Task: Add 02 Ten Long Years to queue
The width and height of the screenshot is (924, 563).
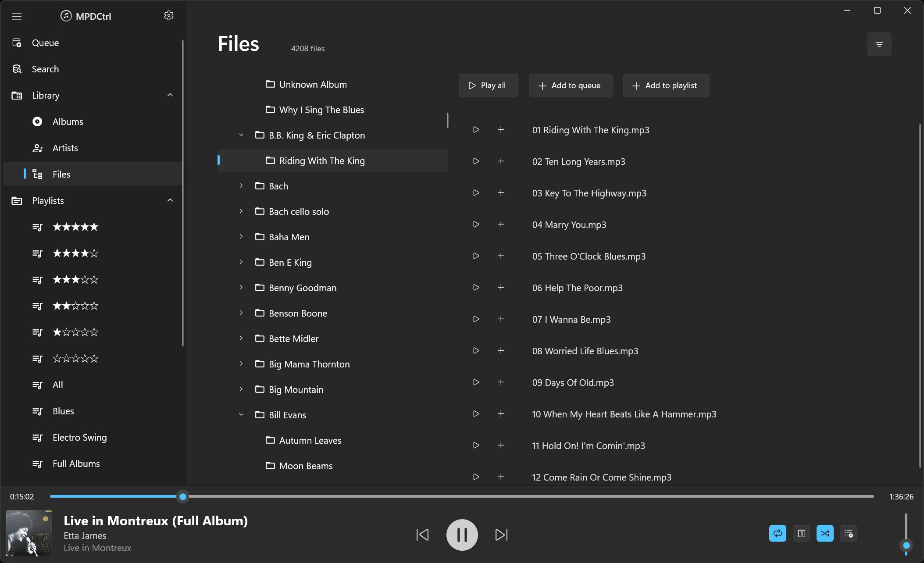Action: click(x=501, y=161)
